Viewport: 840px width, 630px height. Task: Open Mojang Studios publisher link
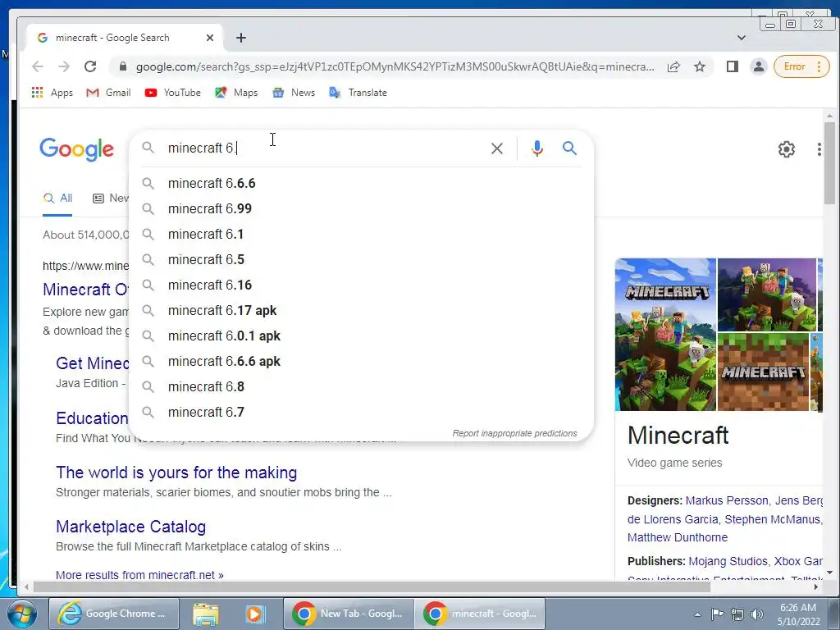coord(728,561)
